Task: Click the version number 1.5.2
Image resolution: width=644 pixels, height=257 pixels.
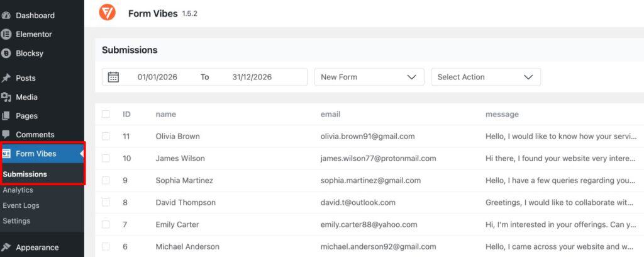Action: pos(190,14)
